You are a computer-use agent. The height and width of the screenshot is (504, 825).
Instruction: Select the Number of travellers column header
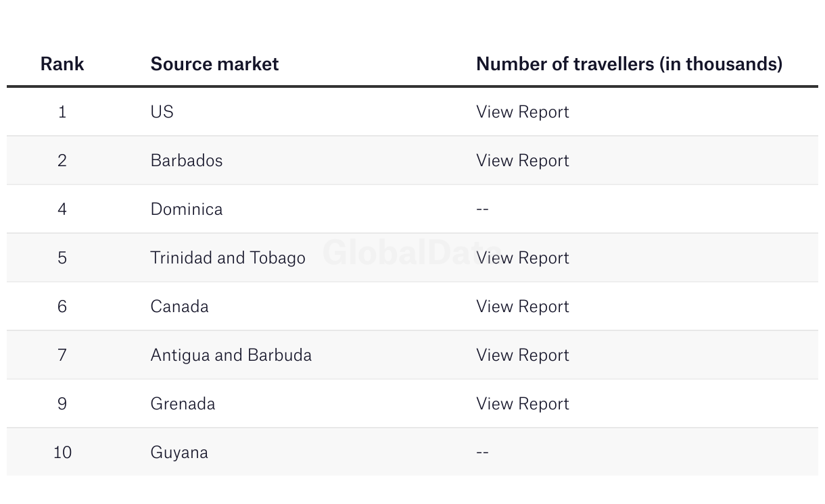[x=629, y=64]
